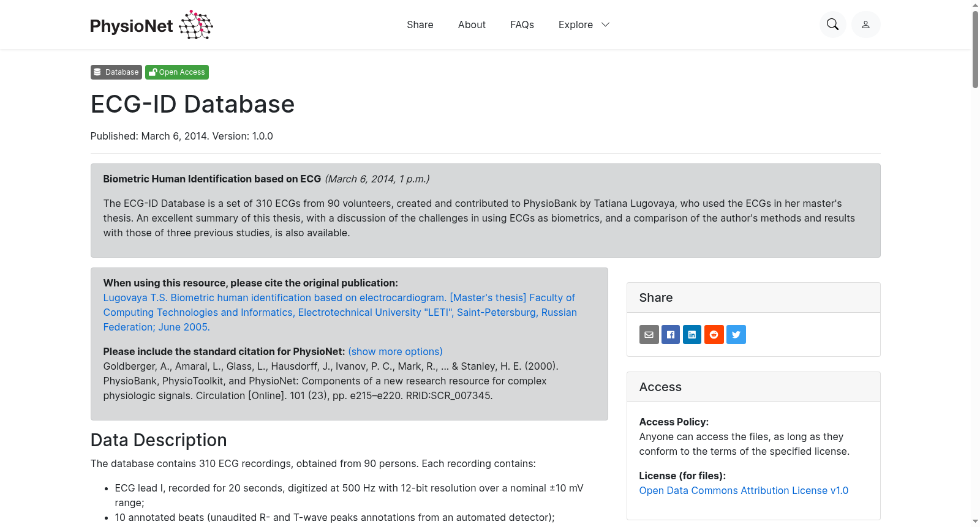Click the Open Access badge
This screenshot has width=980, height=527.
pyautogui.click(x=177, y=72)
